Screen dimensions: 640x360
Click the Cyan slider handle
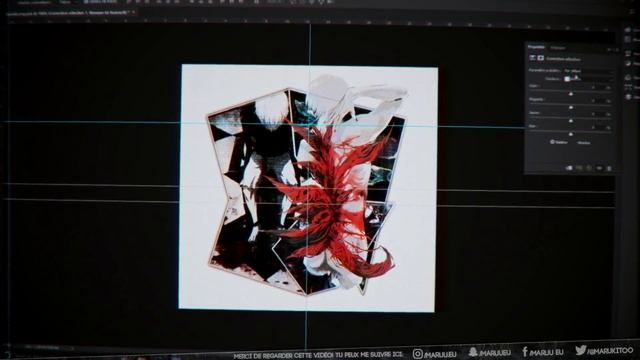pyautogui.click(x=571, y=94)
